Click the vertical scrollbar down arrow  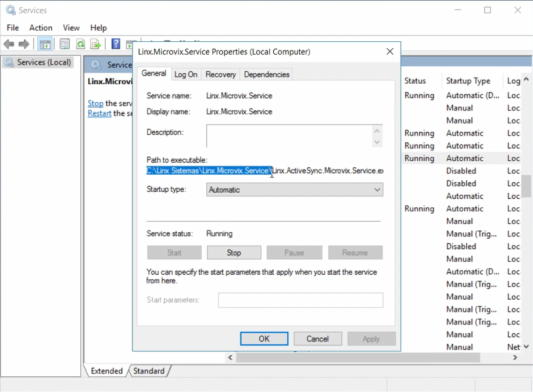527,347
